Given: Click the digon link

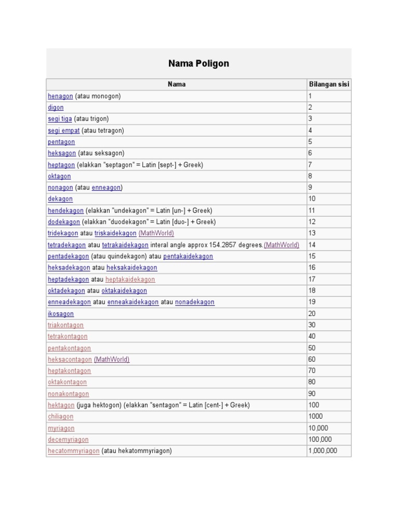Looking at the screenshot, I should click(x=56, y=108).
